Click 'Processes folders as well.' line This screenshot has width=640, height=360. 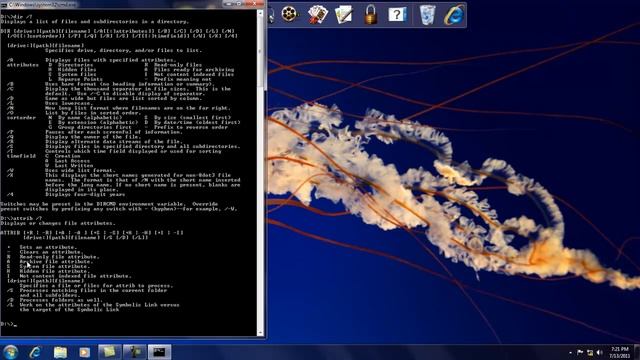click(x=61, y=300)
